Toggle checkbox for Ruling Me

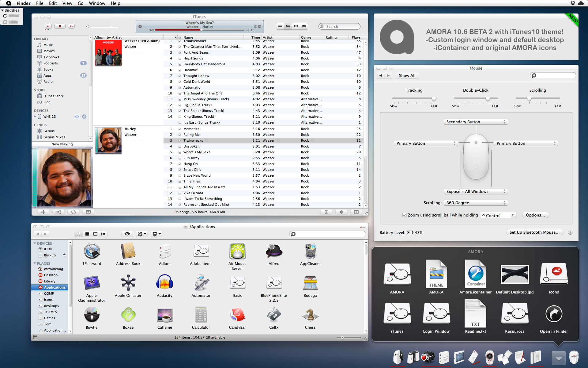pos(180,135)
